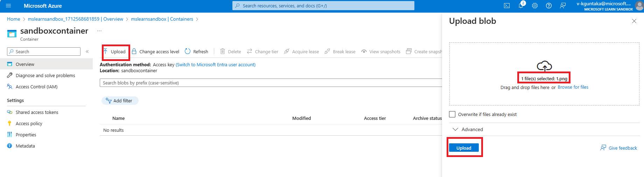Click the 1 file(s) selected text

544,79
